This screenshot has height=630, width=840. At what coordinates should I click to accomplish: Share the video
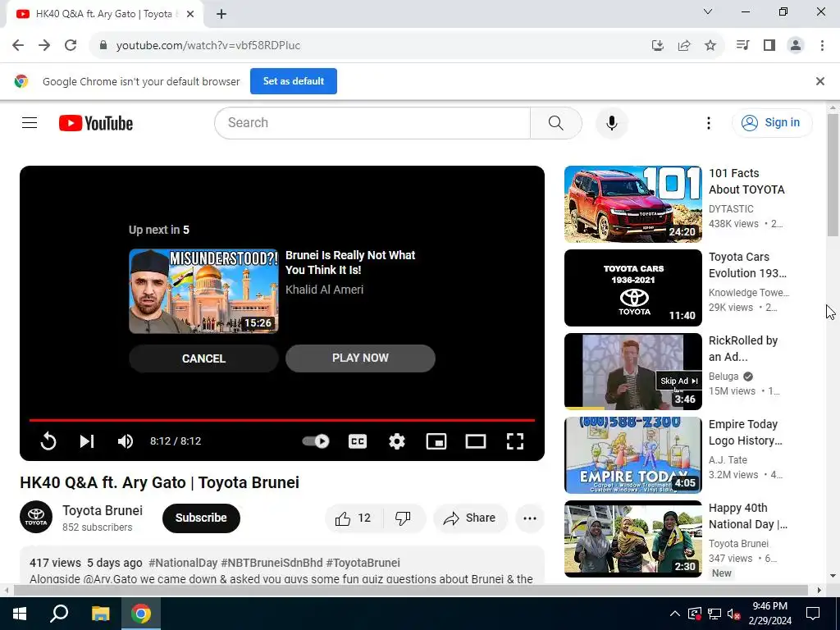(x=470, y=518)
